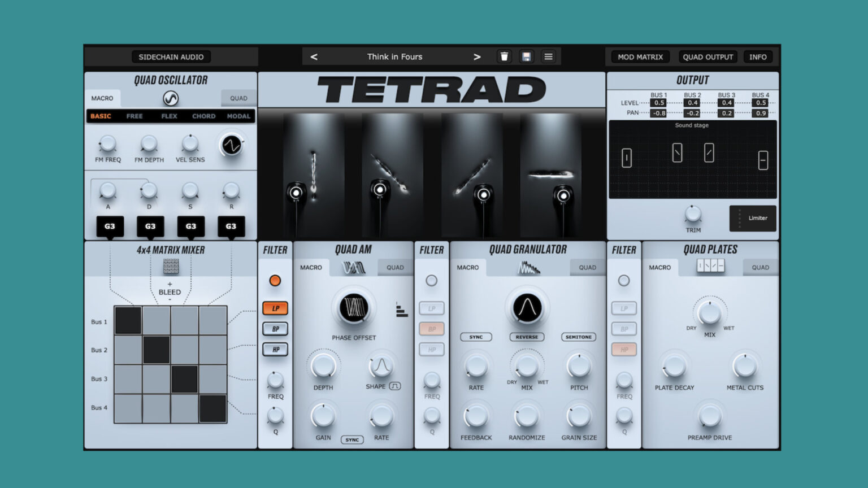Click the waveform icon in the Quad Oscillator header
Image resolution: width=868 pixels, height=488 pixels.
[x=171, y=97]
